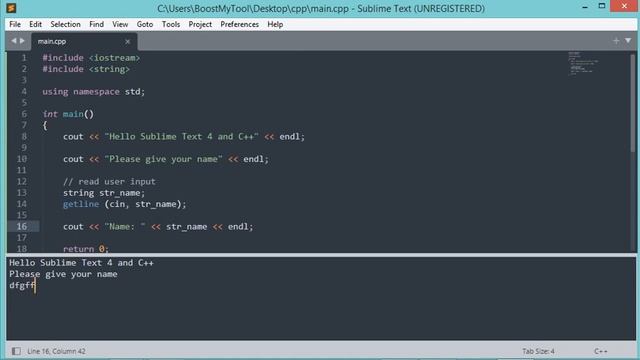
Task: Open the Help menu
Action: click(275, 24)
